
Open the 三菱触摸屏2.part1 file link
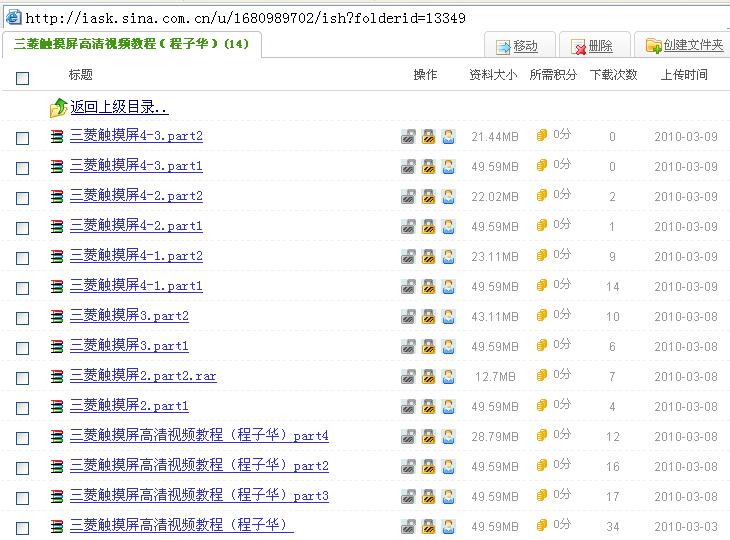129,405
